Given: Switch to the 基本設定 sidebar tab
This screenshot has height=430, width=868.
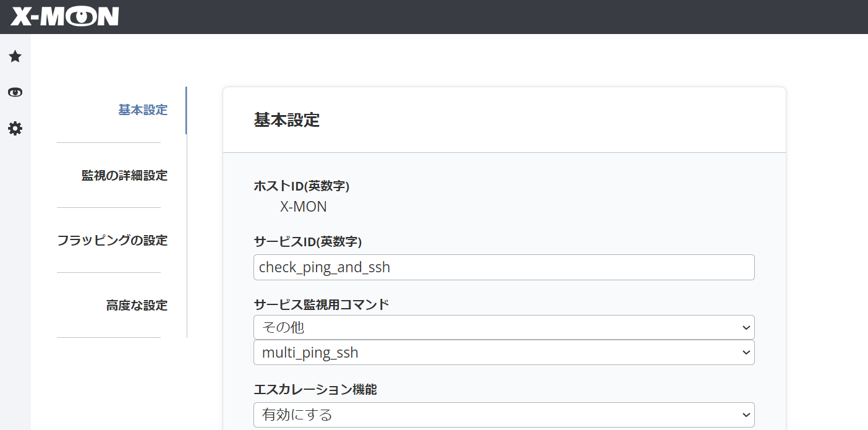Looking at the screenshot, I should coord(143,110).
